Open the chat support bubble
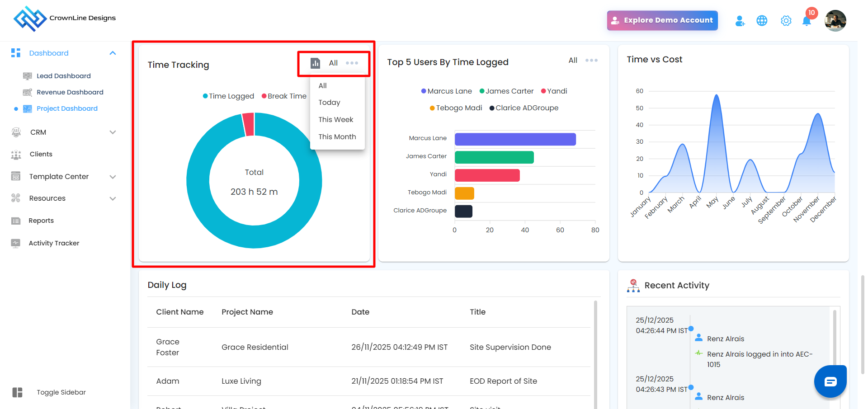 click(830, 381)
